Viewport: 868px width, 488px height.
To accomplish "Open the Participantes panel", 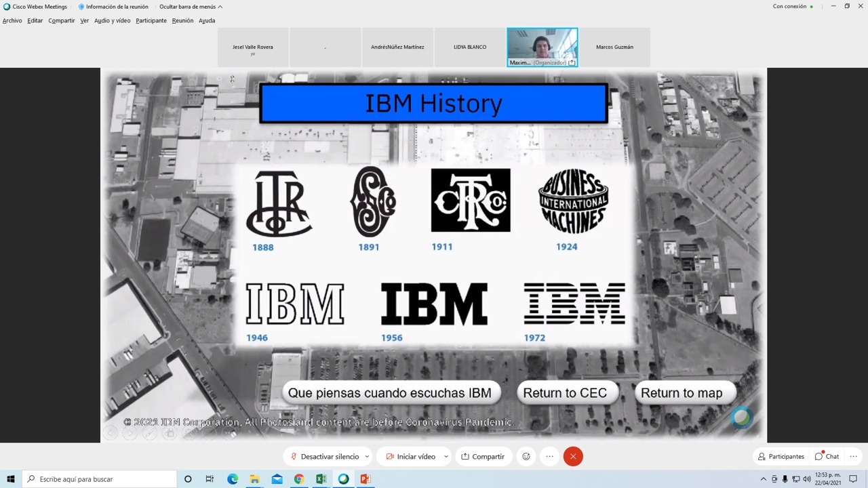I will (x=781, y=456).
